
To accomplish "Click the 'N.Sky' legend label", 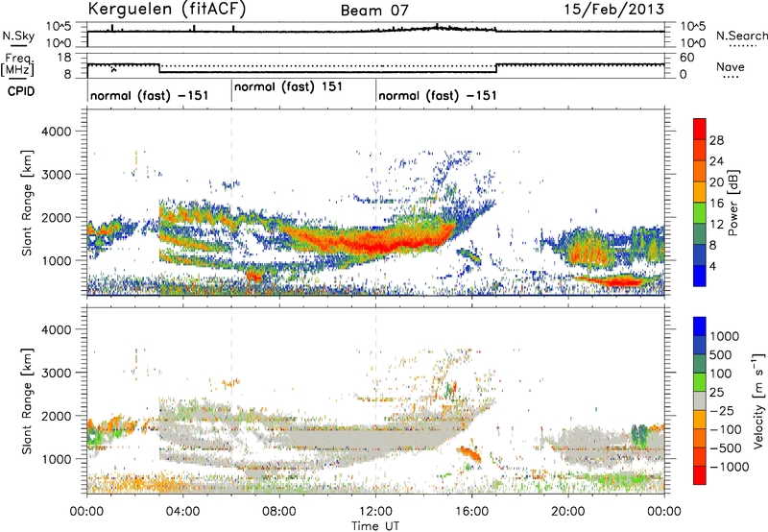I will 18,36.
